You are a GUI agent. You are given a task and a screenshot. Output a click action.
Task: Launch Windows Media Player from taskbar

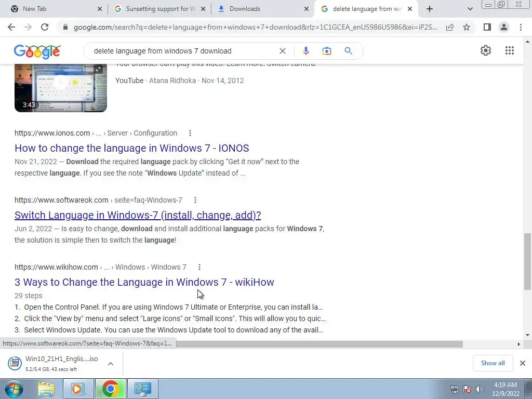[x=78, y=389]
